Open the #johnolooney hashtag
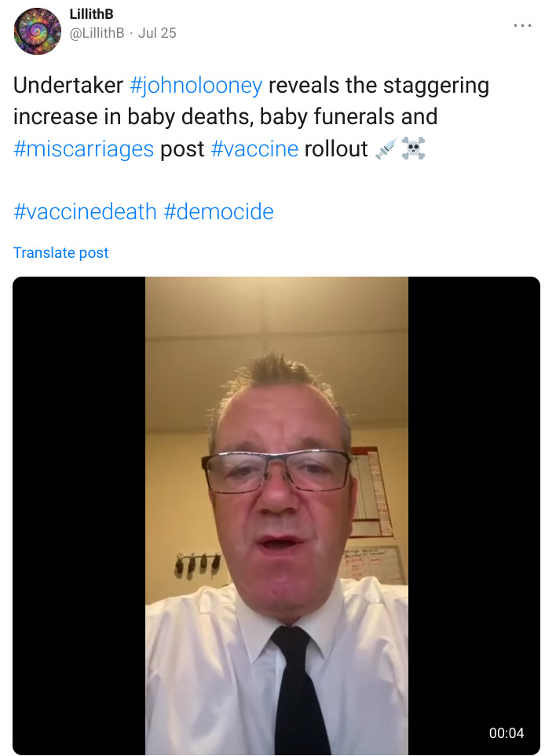This screenshot has height=756, width=545. (196, 86)
